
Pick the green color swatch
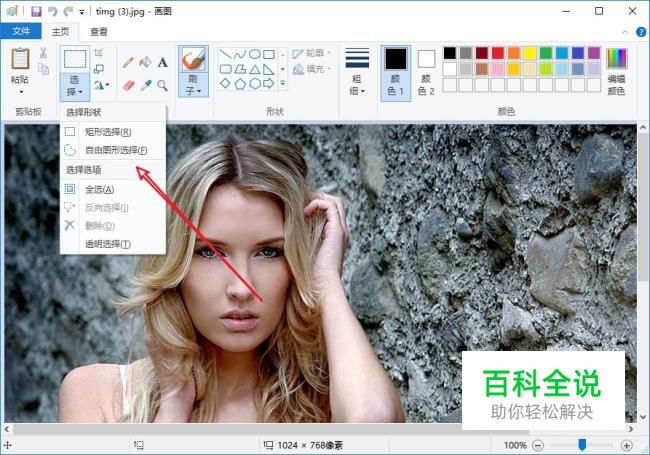click(x=546, y=53)
